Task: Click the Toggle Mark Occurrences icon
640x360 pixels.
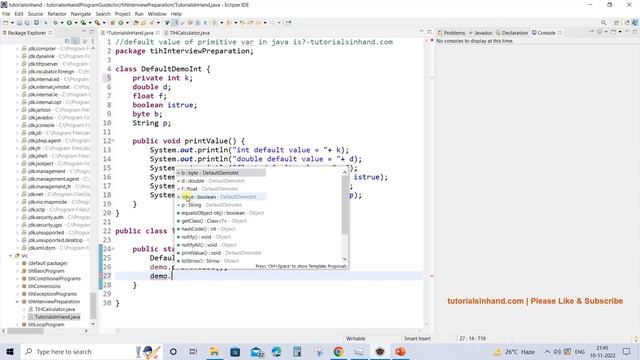Action: (x=175, y=23)
